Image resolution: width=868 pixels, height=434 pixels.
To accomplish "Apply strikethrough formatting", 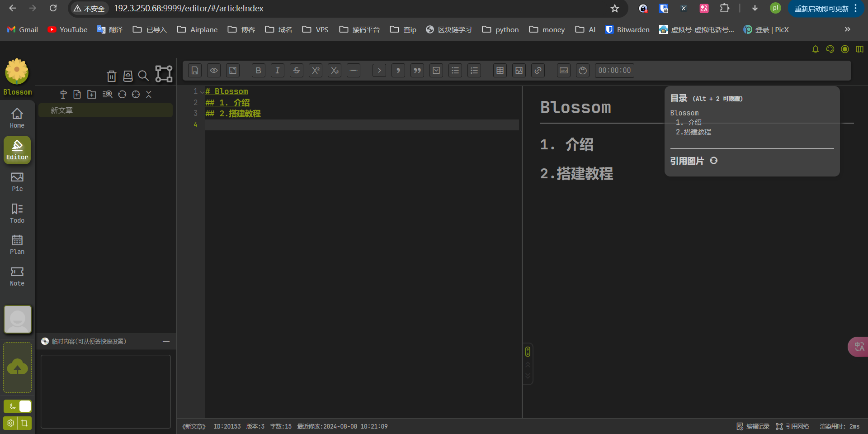I will pyautogui.click(x=296, y=71).
